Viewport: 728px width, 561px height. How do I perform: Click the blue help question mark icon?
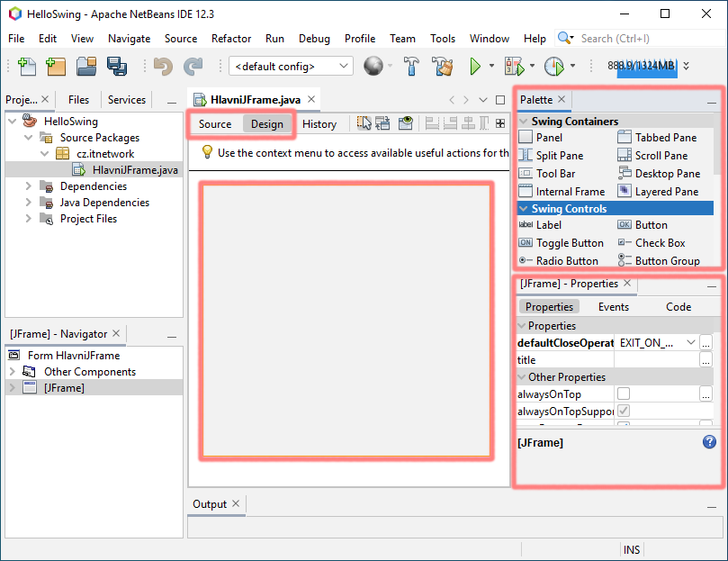click(709, 441)
